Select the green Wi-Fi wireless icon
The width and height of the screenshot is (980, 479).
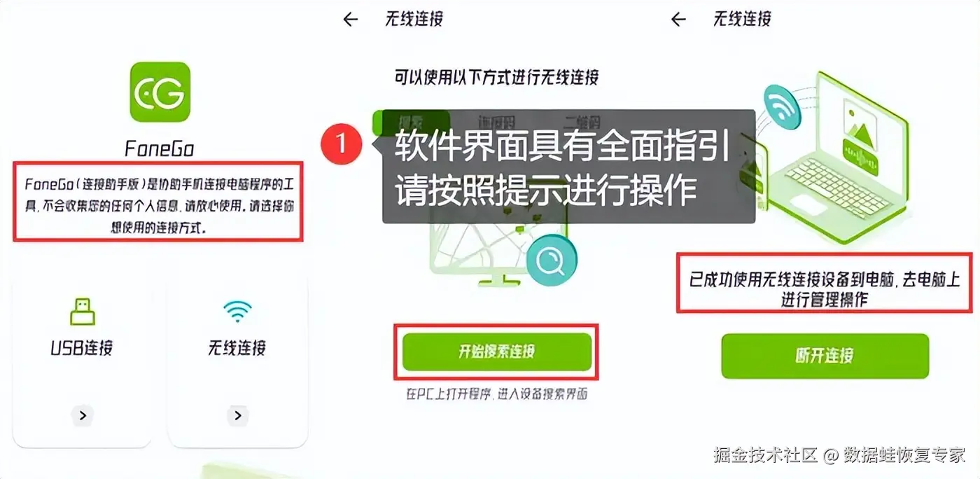pos(237,311)
